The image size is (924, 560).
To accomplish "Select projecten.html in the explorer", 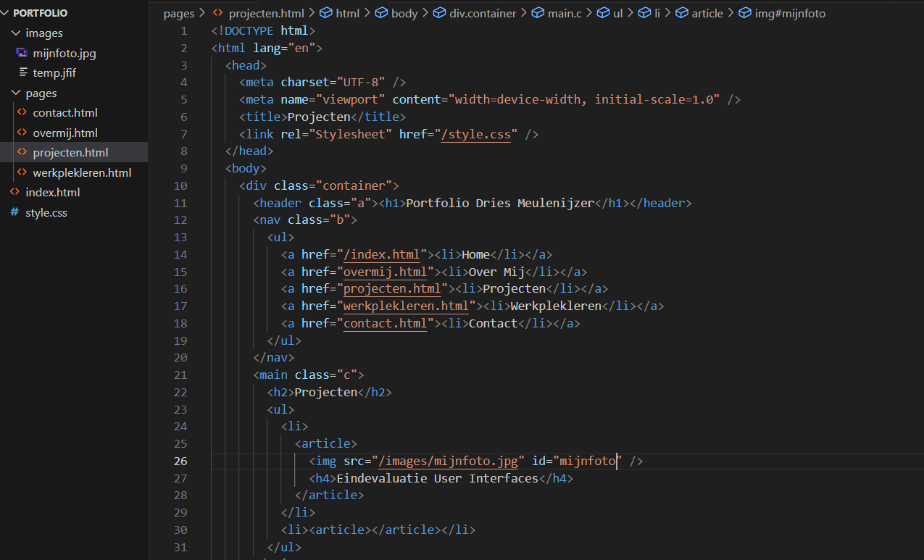I will coord(70,153).
